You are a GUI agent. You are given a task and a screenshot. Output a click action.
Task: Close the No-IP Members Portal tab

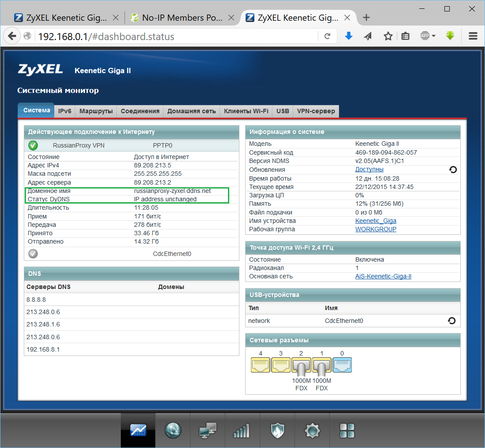coord(231,18)
